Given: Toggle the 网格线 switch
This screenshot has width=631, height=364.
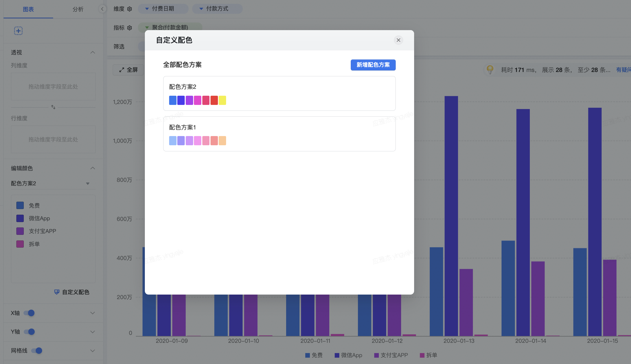Looking at the screenshot, I should [x=37, y=351].
